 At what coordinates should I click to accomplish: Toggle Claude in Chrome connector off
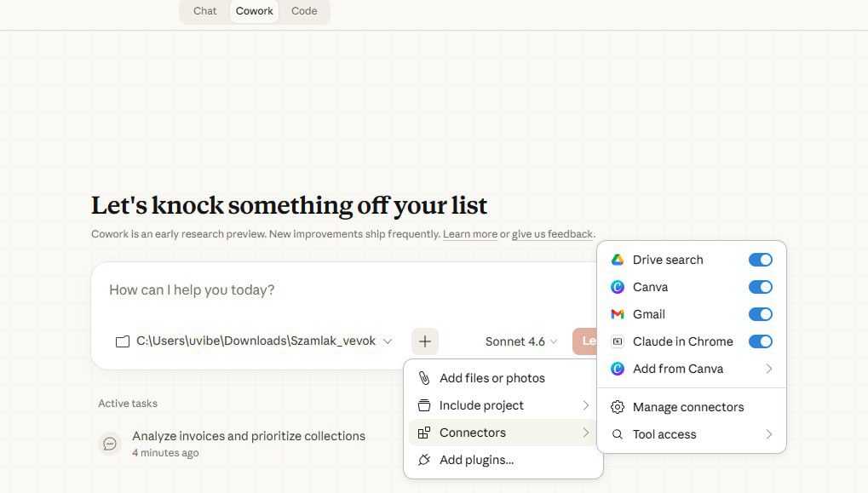pyautogui.click(x=760, y=341)
